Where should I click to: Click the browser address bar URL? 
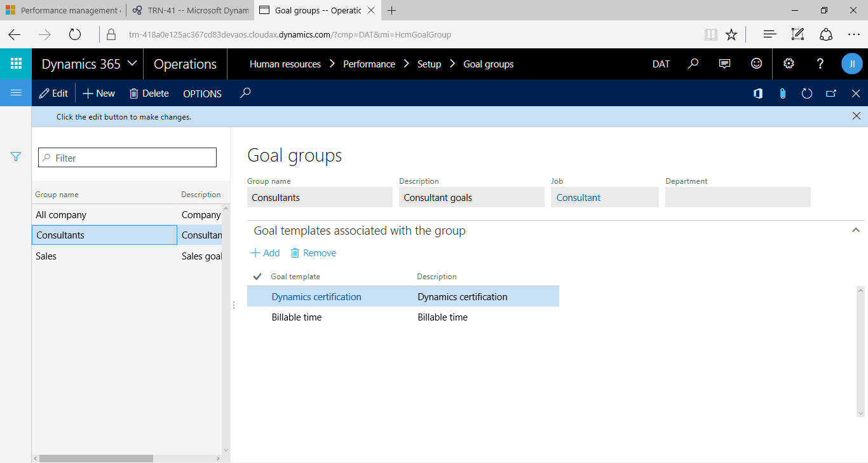[x=290, y=34]
